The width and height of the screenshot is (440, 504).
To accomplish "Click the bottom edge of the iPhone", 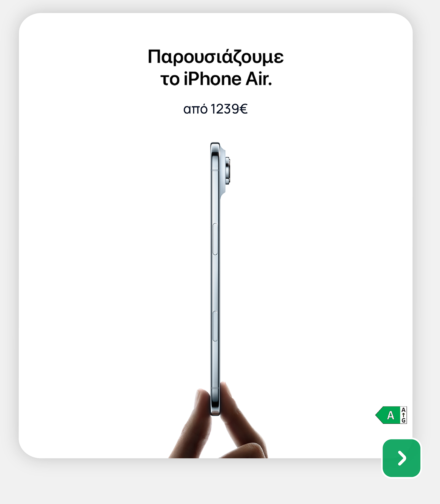I will (x=215, y=413).
